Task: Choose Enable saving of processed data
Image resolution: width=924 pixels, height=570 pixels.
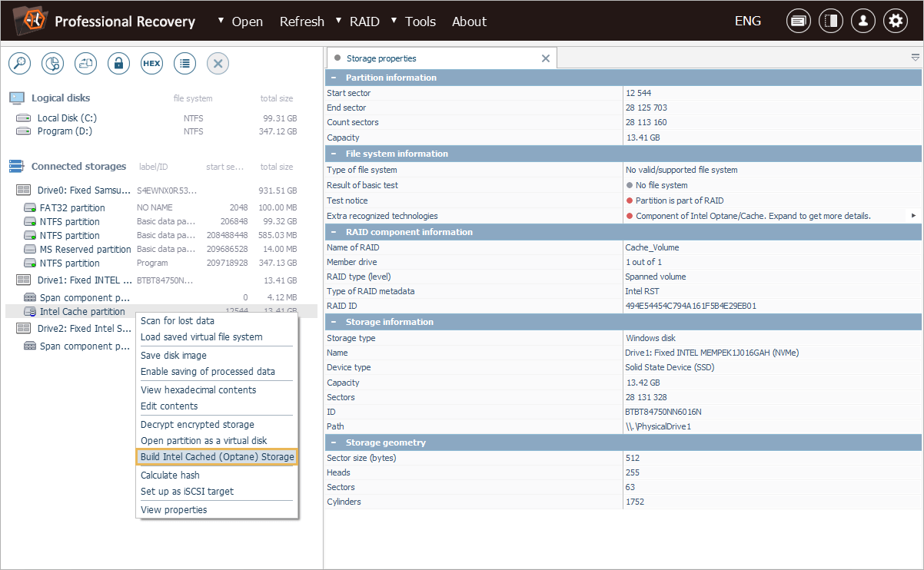Action: (217, 372)
